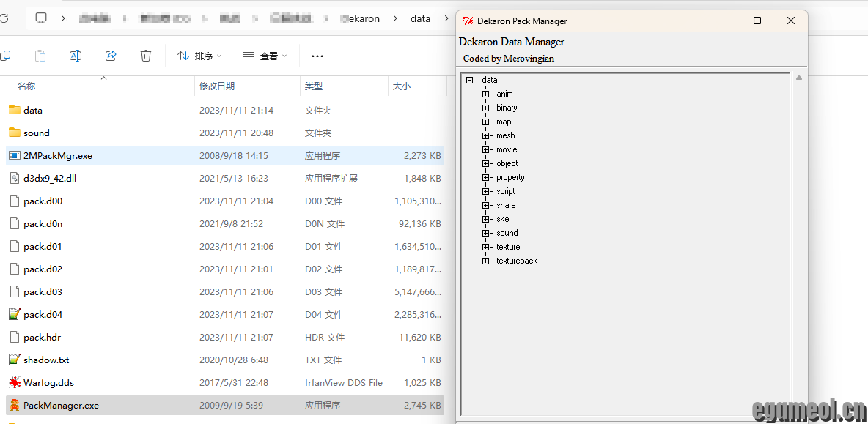Open the yellow data folder icon
868x424 pixels.
pos(16,110)
